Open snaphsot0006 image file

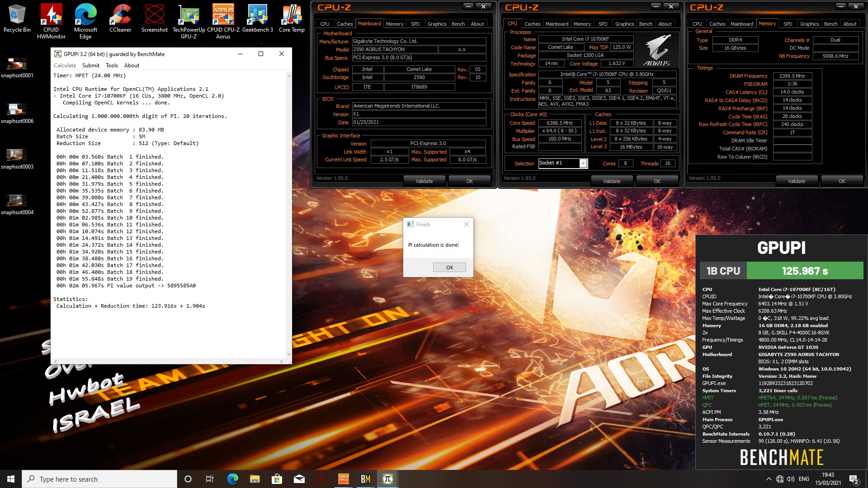(x=17, y=113)
